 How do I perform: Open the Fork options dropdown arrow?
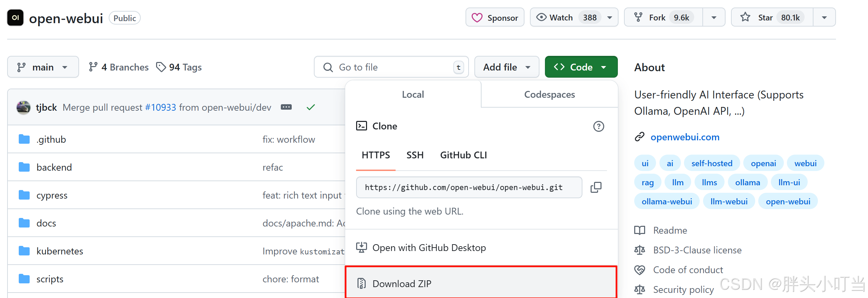point(714,17)
